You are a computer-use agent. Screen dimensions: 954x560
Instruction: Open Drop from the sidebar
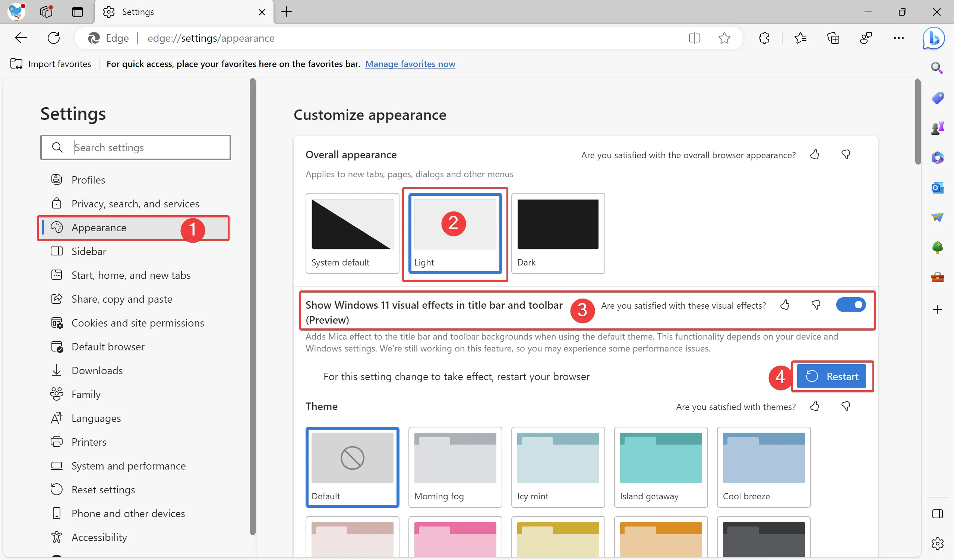pyautogui.click(x=937, y=217)
